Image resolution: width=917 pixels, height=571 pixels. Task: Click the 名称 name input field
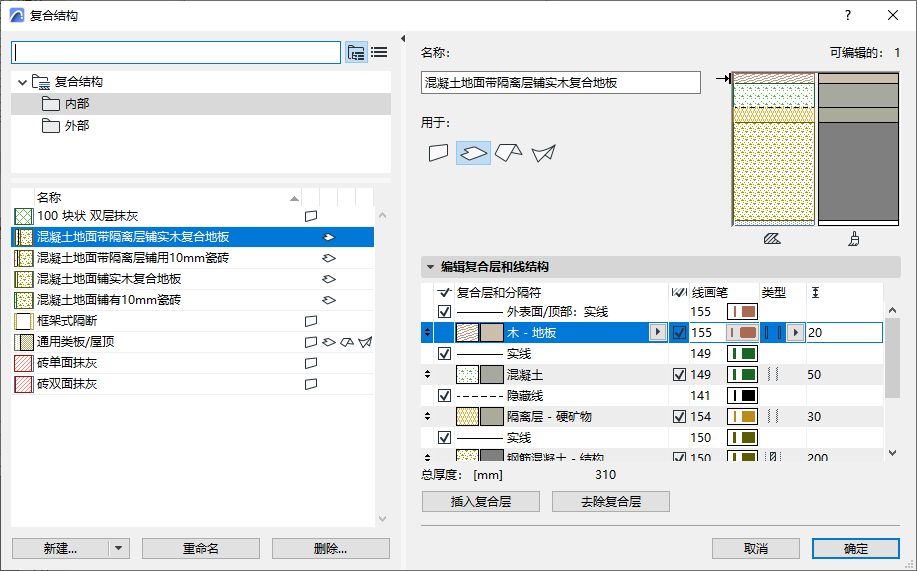pos(560,82)
